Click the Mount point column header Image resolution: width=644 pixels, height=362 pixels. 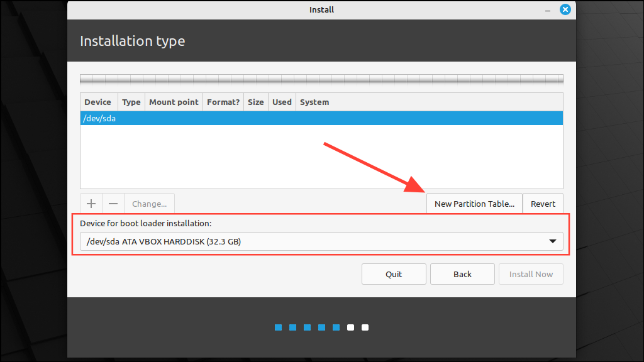click(x=174, y=102)
